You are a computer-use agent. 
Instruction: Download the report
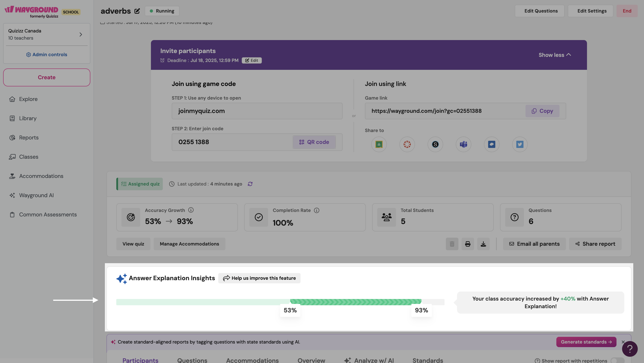[483, 244]
